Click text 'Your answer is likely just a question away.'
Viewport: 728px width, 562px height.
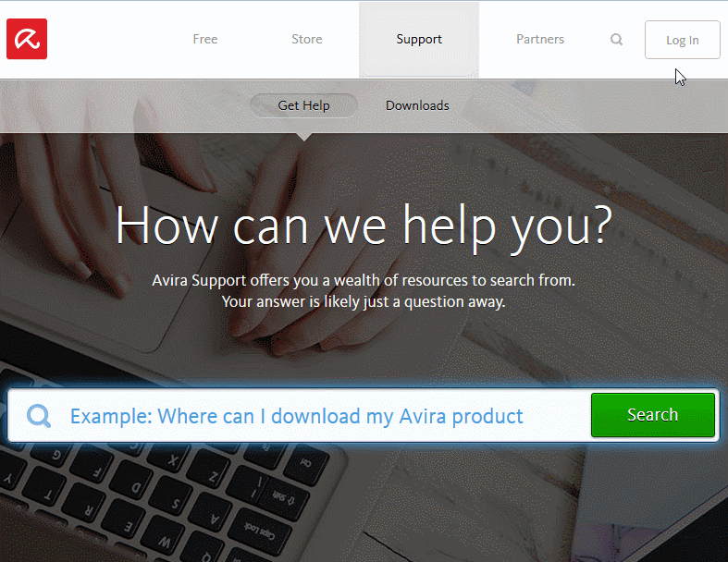(x=364, y=301)
